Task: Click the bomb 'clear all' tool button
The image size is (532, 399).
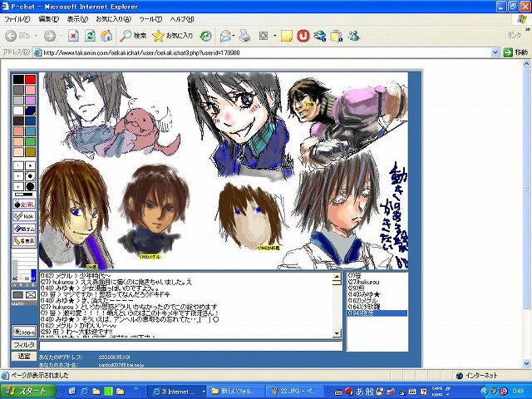Action: tap(24, 204)
